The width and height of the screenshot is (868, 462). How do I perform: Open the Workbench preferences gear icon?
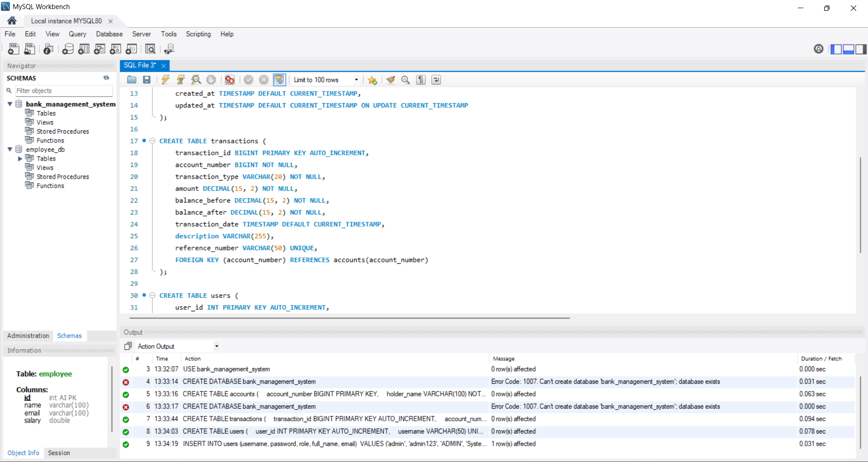coord(818,49)
